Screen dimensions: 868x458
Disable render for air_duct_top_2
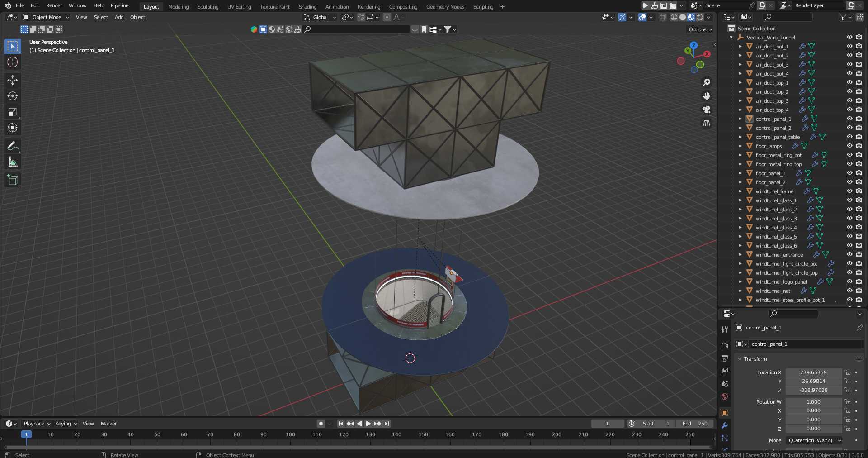coord(859,91)
